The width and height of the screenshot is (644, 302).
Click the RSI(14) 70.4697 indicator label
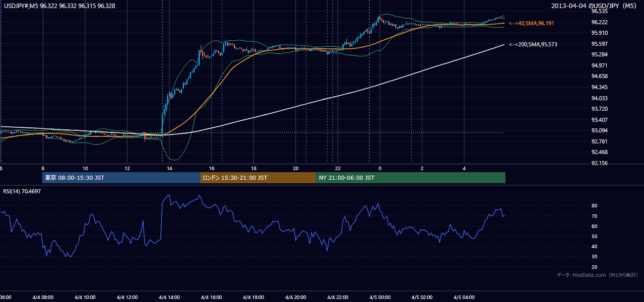[22, 191]
